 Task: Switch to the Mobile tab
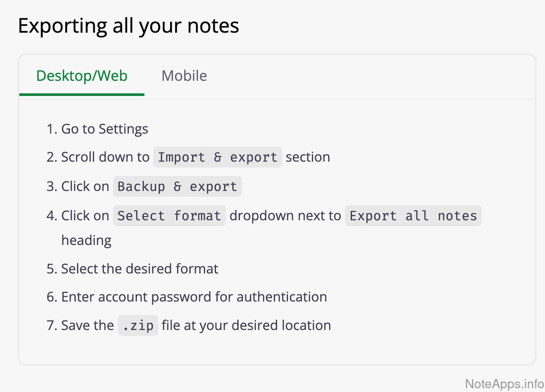coord(184,76)
